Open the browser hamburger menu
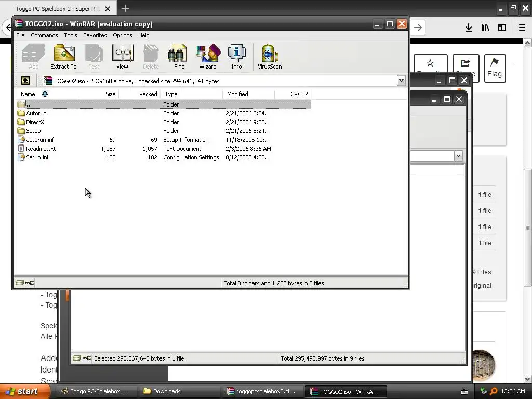The image size is (532, 399). point(522,28)
